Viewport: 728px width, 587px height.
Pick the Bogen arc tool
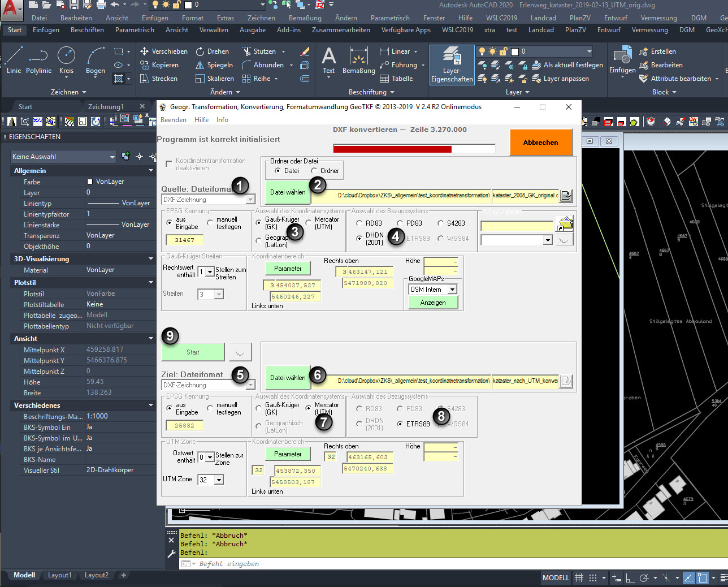click(96, 60)
